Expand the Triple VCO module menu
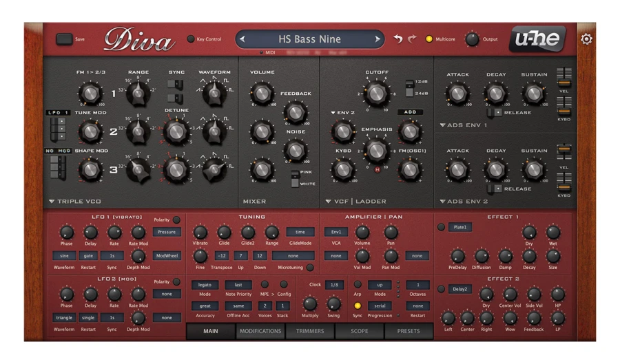This screenshot has height=364, width=620. (74, 202)
